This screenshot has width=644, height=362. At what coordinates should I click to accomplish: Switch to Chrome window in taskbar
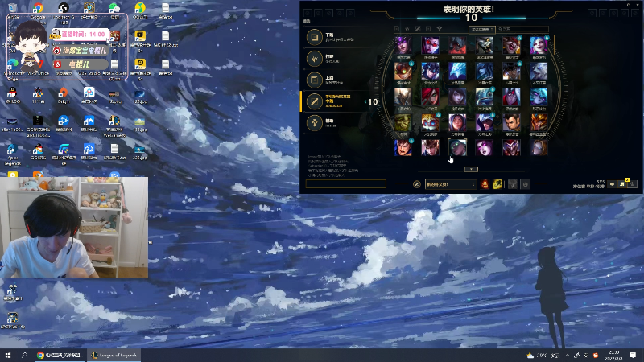click(x=60, y=355)
